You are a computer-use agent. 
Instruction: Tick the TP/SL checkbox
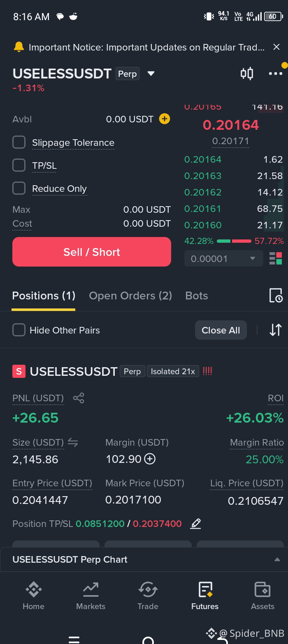pos(19,166)
